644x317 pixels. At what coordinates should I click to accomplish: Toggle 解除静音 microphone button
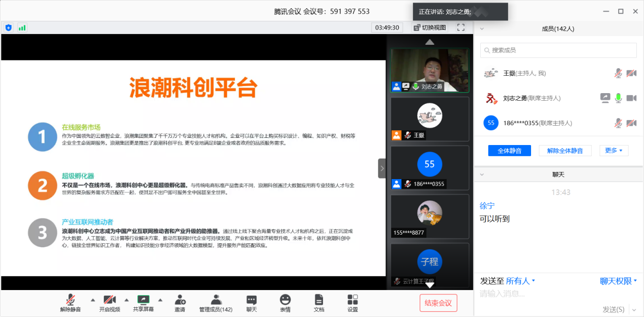tap(71, 300)
